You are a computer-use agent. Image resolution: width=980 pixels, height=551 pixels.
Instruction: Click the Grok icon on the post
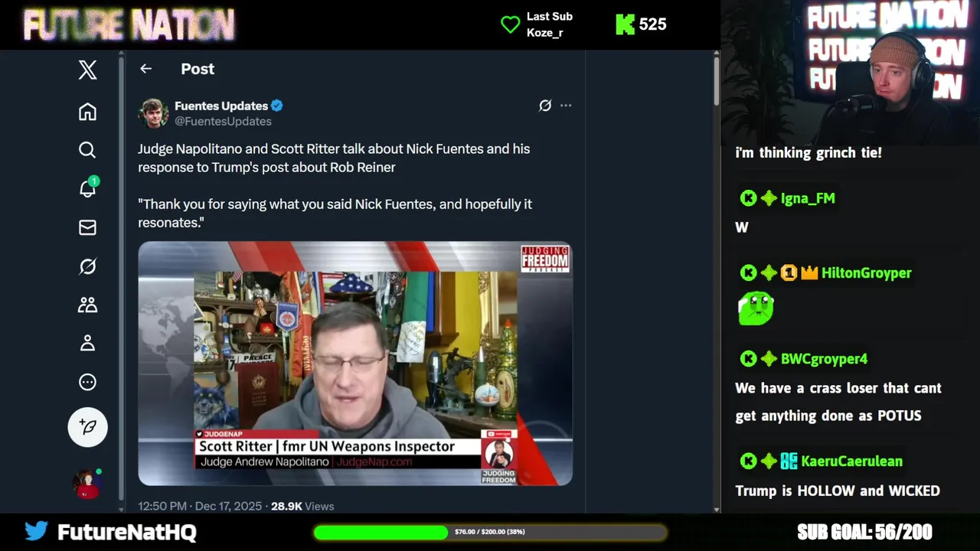click(x=545, y=106)
